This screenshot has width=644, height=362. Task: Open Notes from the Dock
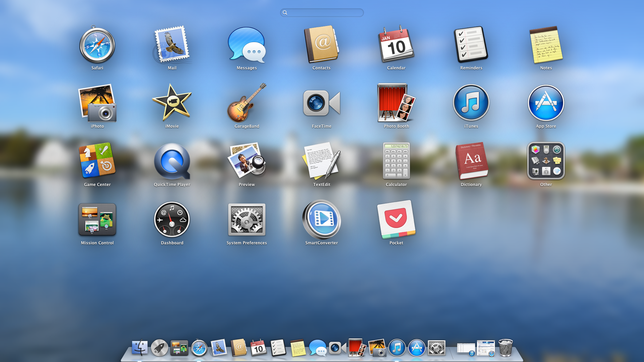pos(298,348)
